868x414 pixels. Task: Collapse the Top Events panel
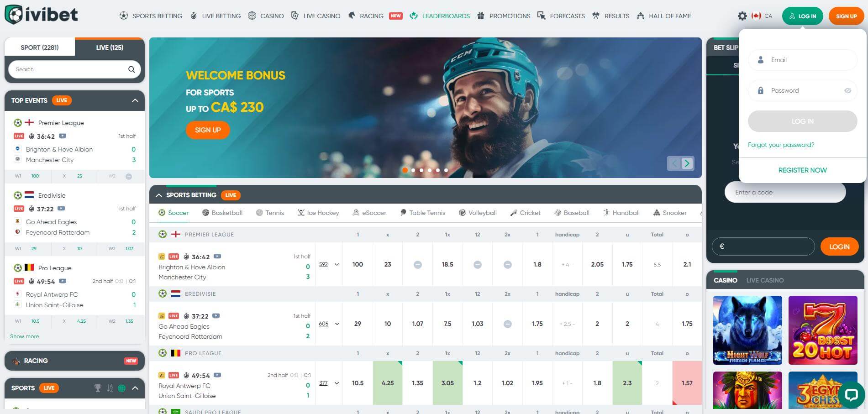[x=134, y=100]
